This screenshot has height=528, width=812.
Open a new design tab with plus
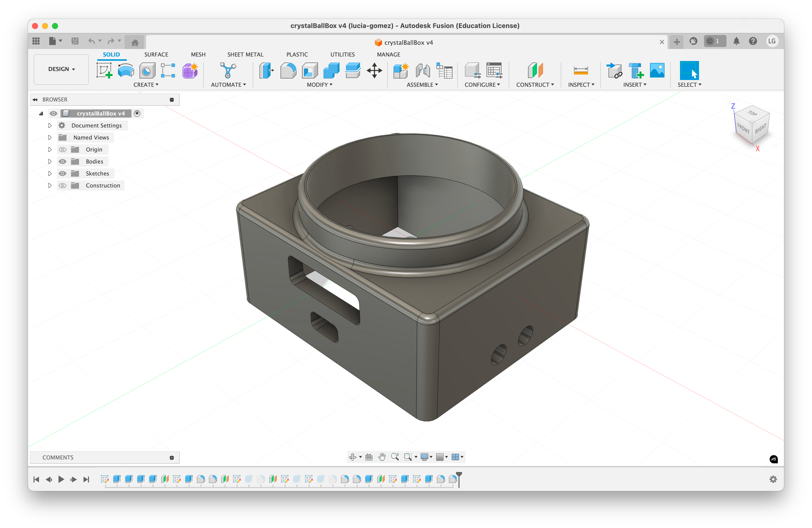coord(676,42)
